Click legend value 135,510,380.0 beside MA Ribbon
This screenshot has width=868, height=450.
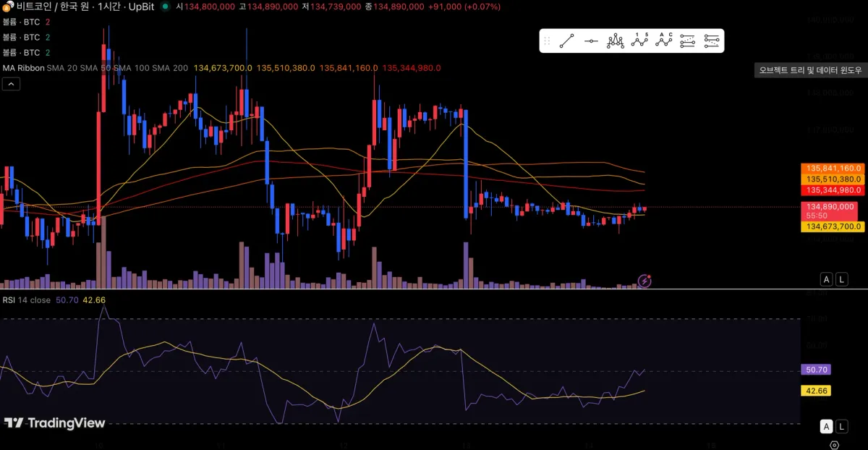point(286,68)
